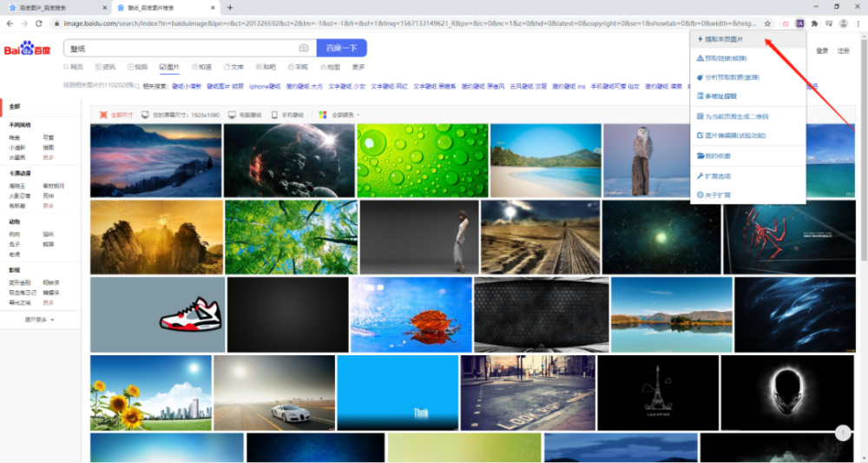Viewport: 868px width, 463px height.
Task: Bookmark this page with the star icon
Action: [767, 23]
